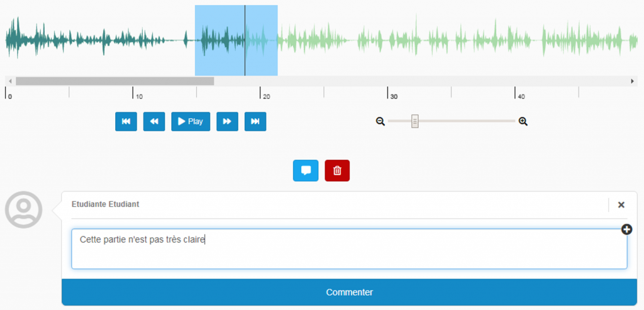644x310 pixels.
Task: Click the Etudiante Etudiant user avatar
Action: [x=23, y=209]
